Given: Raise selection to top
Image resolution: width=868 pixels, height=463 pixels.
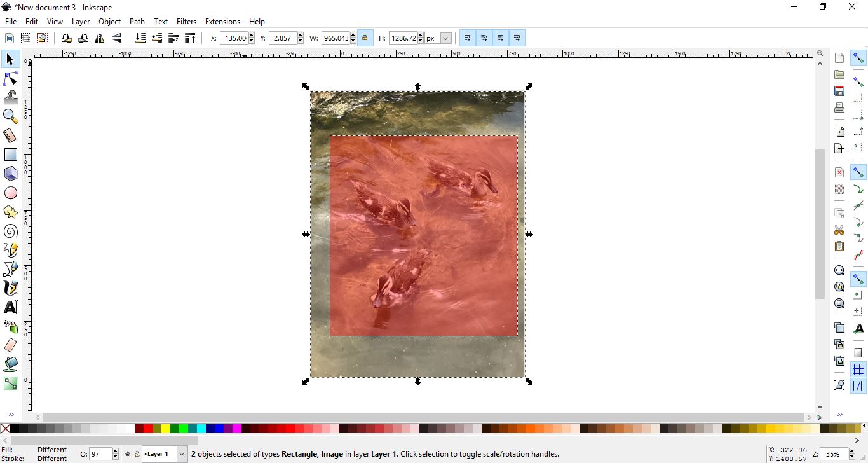Looking at the screenshot, I should [x=190, y=38].
